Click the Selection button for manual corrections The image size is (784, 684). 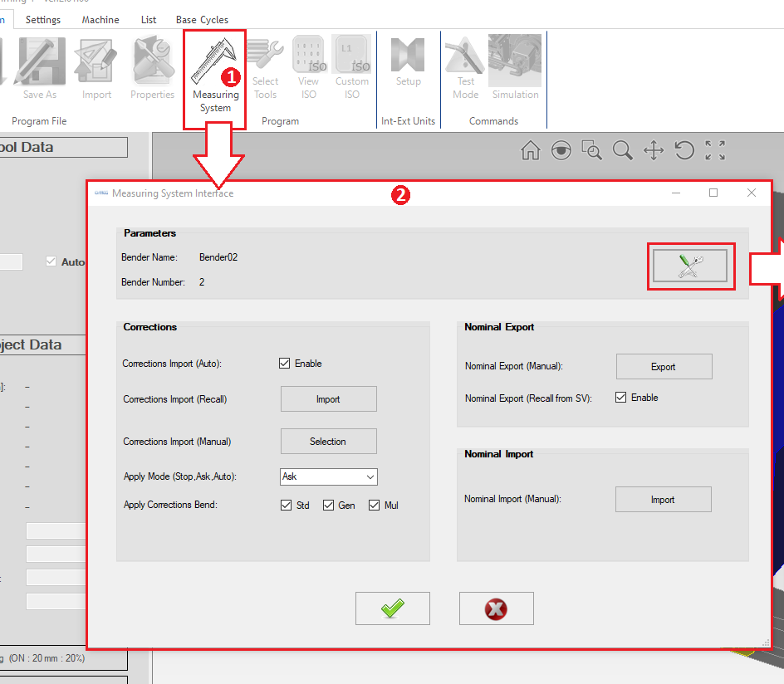[x=328, y=442]
